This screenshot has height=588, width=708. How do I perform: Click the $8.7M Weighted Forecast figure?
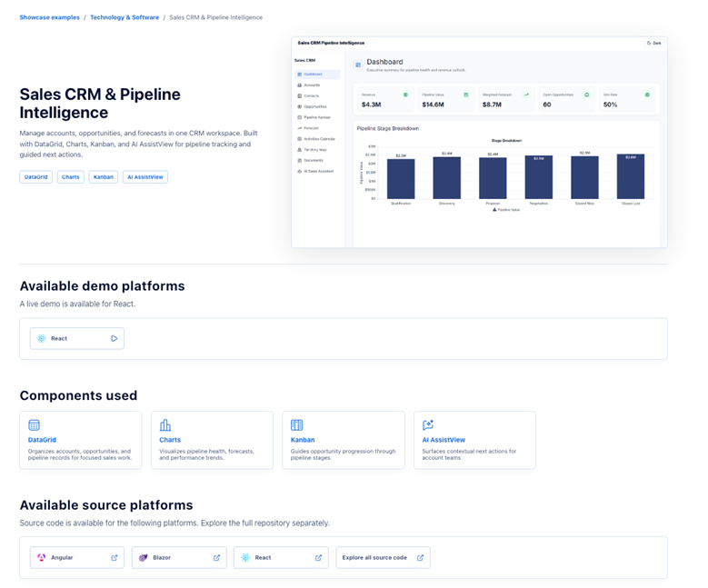[x=493, y=105]
